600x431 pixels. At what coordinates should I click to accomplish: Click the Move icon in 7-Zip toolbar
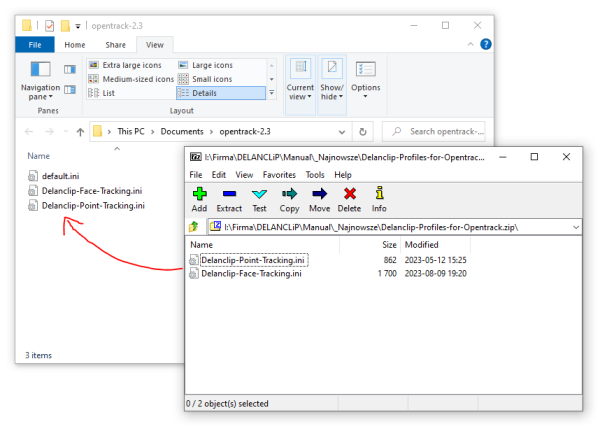[319, 200]
